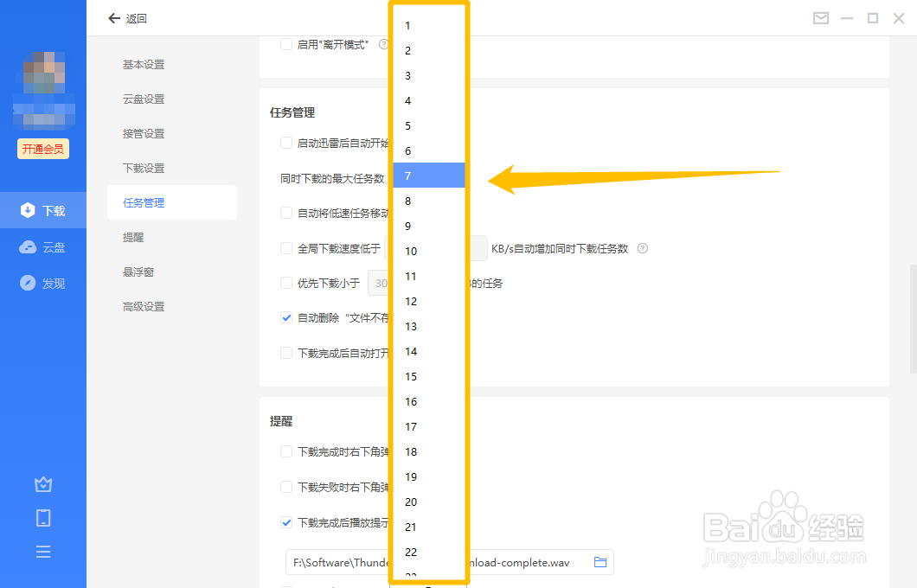Uncheck 下载完成后播放提示 checkbox

pyautogui.click(x=286, y=522)
